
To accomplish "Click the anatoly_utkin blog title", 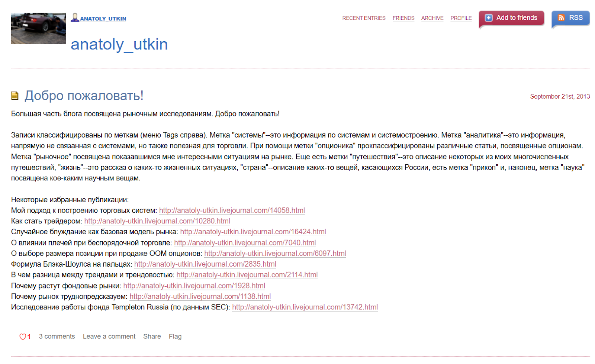I will tap(119, 44).
